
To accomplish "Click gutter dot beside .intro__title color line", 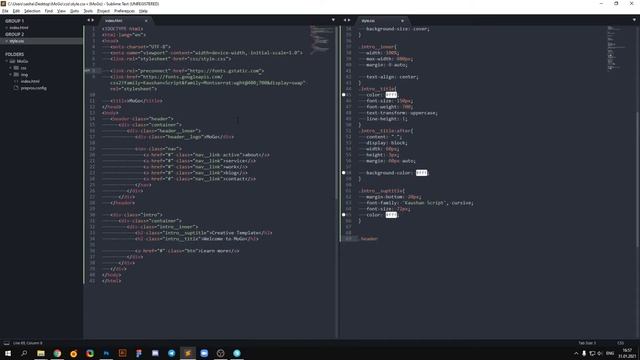I will (344, 95).
